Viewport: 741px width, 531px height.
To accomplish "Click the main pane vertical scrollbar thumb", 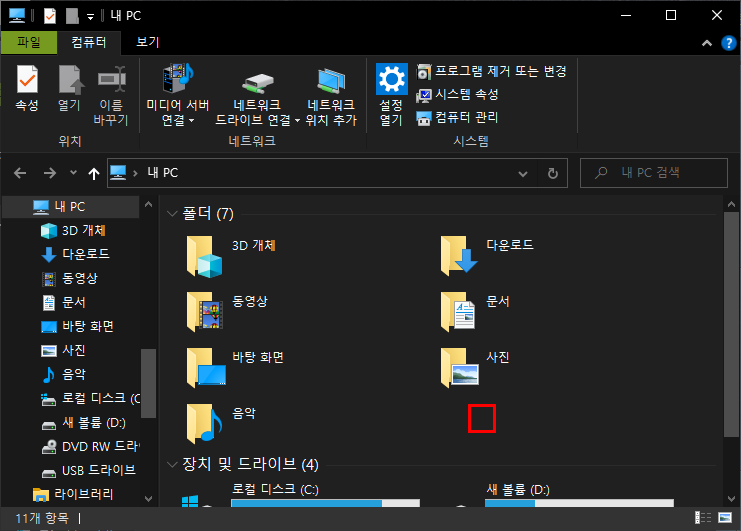I will [731, 325].
